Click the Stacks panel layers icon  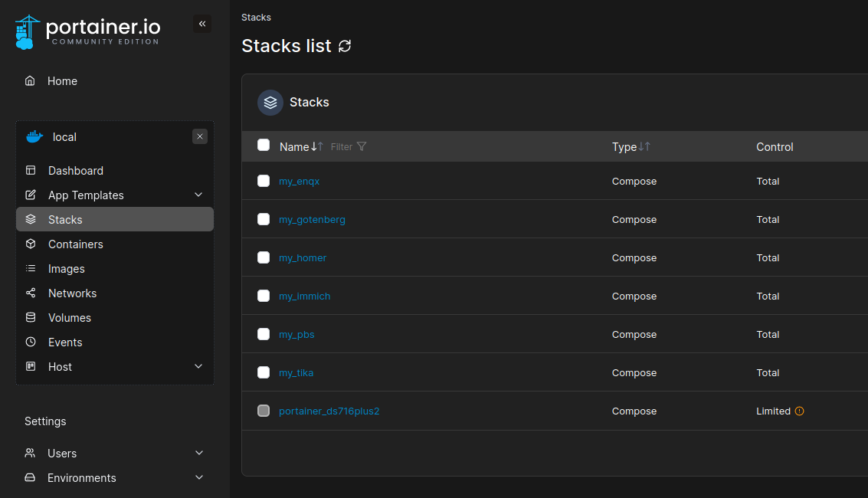tap(270, 102)
